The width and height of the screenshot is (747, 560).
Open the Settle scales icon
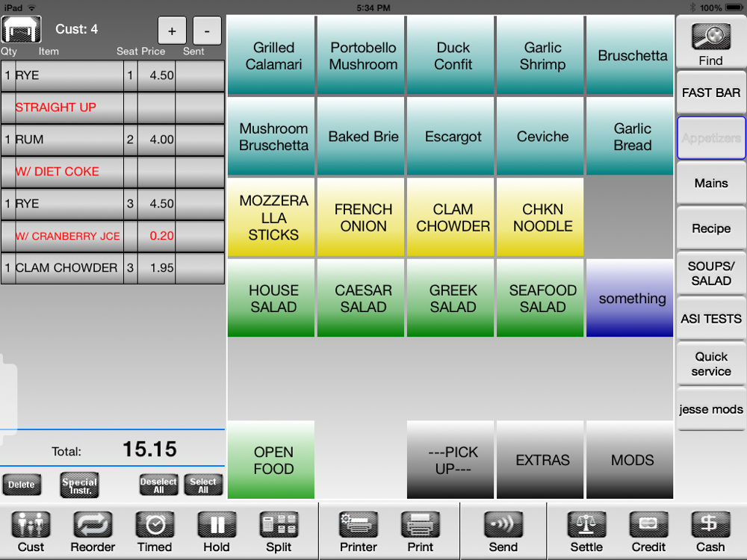coord(586,525)
